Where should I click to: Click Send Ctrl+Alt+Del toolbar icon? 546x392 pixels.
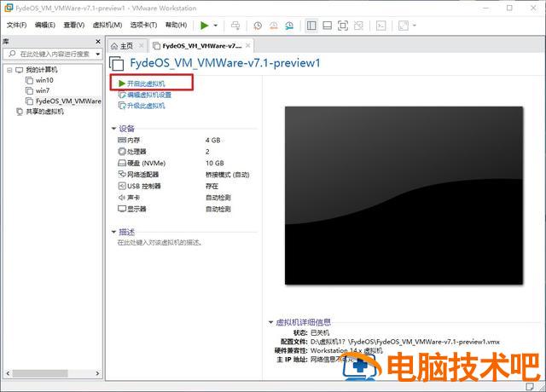[236, 26]
